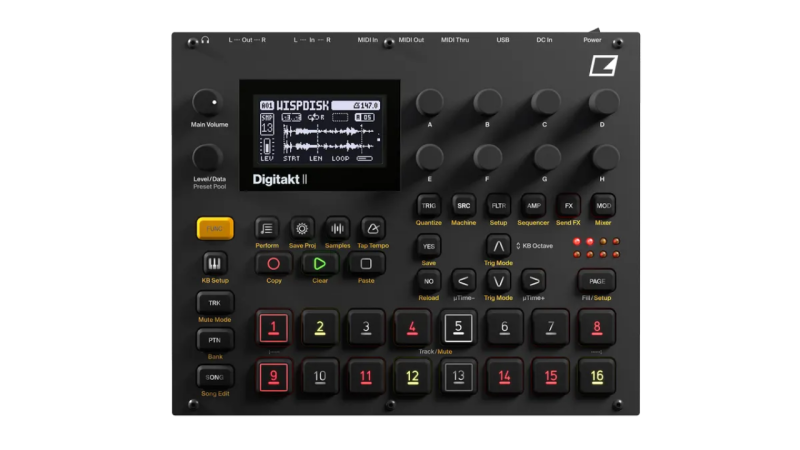Click the STRT parameter label on display

point(291,159)
